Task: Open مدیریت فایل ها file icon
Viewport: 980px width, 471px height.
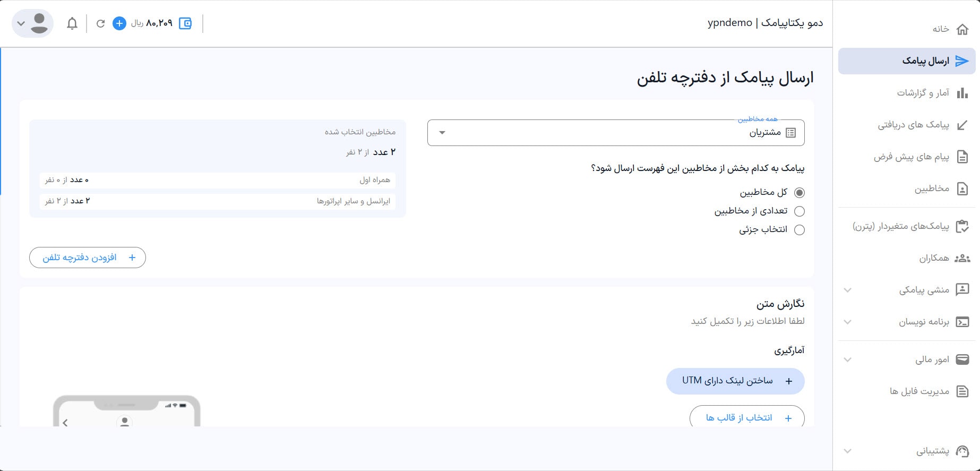Action: pos(962,392)
